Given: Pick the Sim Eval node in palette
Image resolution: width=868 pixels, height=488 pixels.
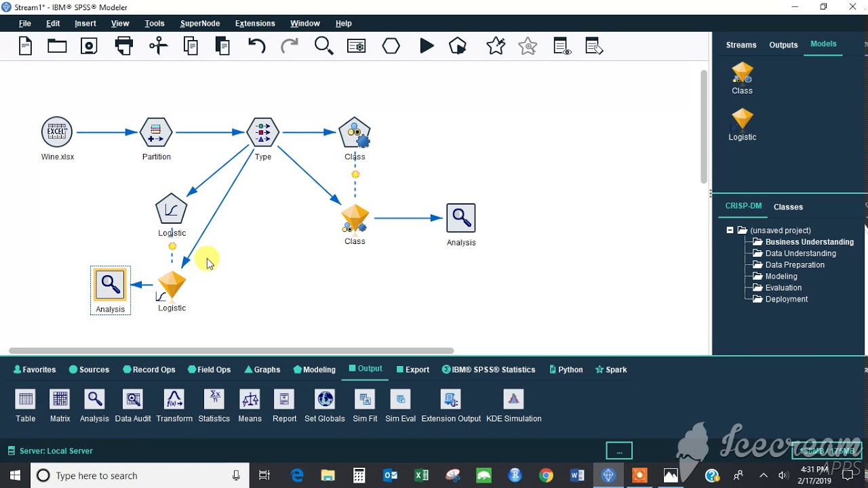Looking at the screenshot, I should (401, 405).
